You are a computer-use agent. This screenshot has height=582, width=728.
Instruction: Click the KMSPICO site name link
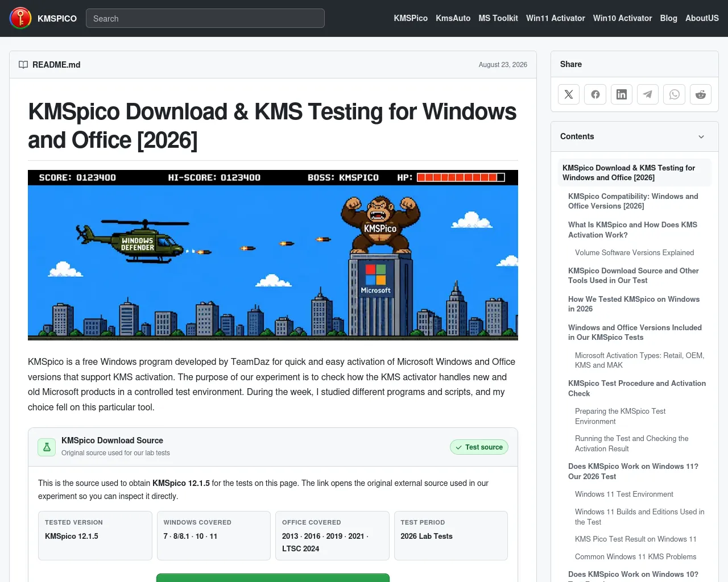point(57,18)
